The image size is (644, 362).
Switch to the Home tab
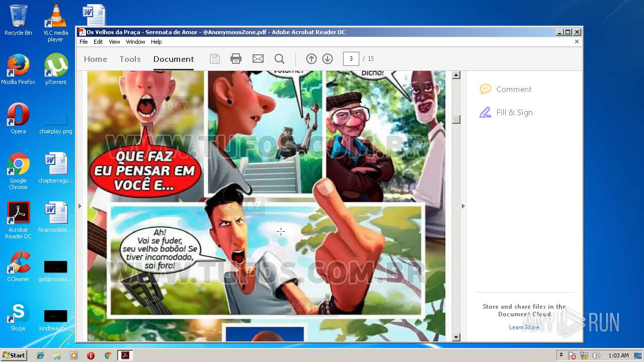(96, 59)
